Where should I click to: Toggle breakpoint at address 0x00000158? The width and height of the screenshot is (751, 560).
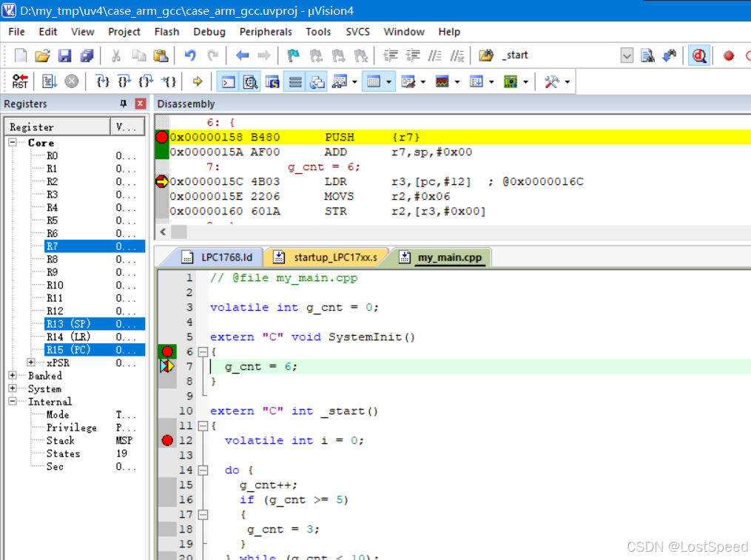click(x=162, y=137)
